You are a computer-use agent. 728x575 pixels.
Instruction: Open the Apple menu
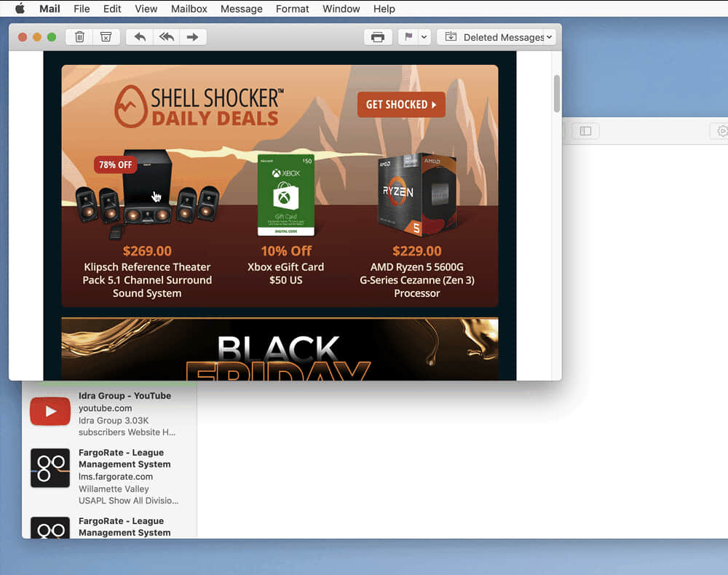pyautogui.click(x=20, y=9)
